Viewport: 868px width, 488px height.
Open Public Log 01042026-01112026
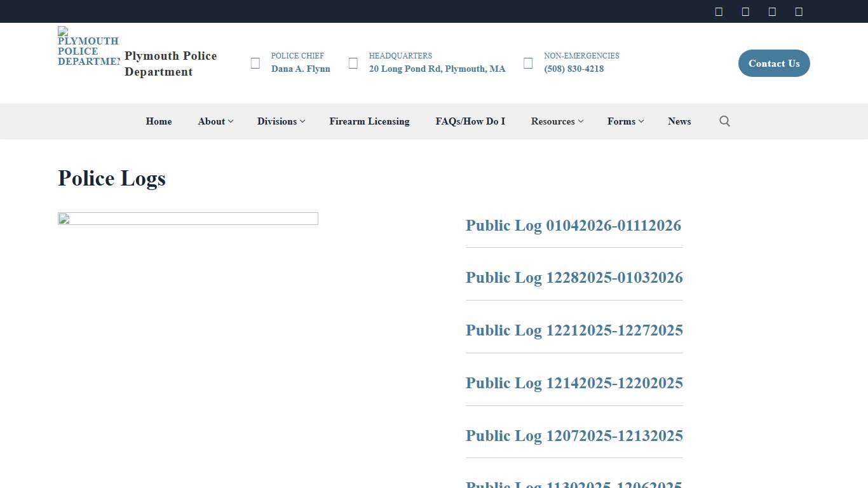coord(573,226)
